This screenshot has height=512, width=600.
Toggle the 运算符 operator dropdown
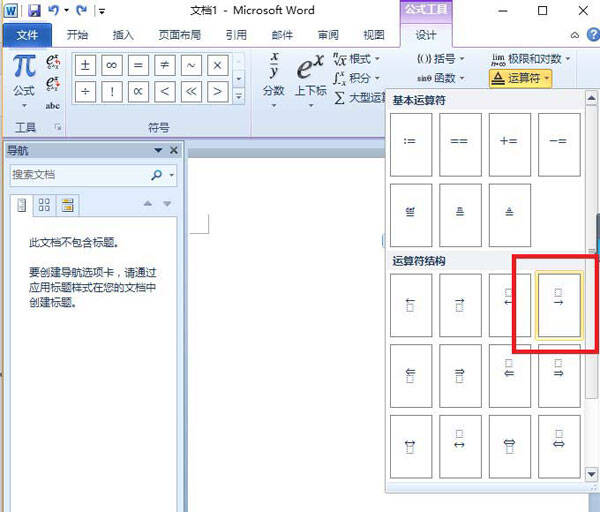coord(520,78)
